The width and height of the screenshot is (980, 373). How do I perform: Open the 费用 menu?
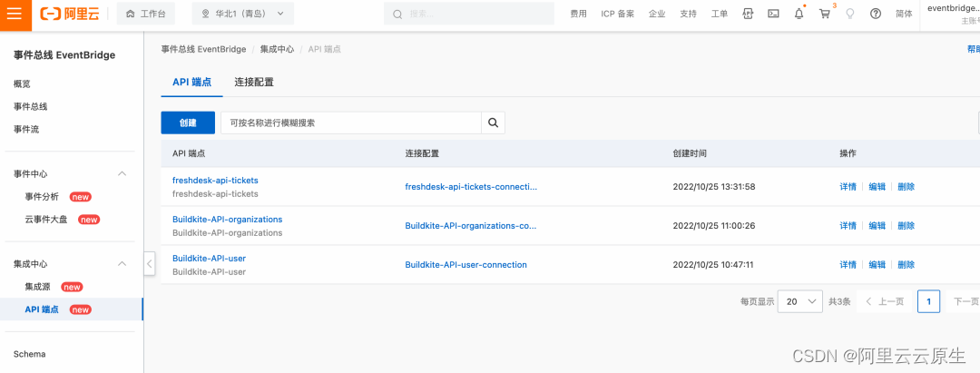pos(579,14)
